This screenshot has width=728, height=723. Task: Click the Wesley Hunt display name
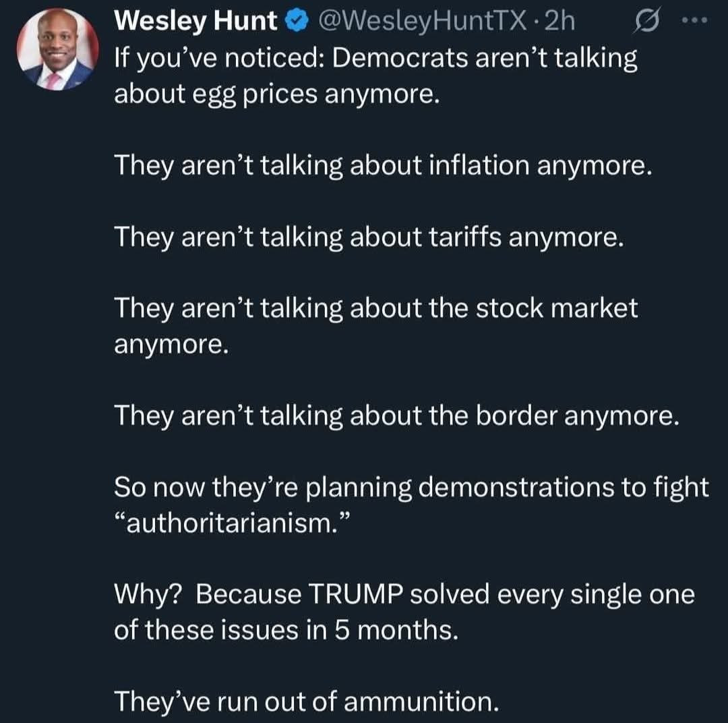coord(195,22)
